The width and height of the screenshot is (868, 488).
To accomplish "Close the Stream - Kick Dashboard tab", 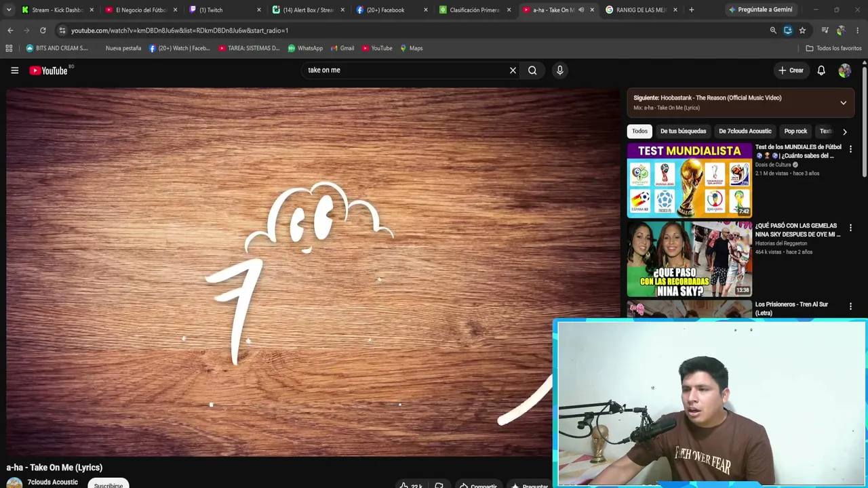I will 92,10.
